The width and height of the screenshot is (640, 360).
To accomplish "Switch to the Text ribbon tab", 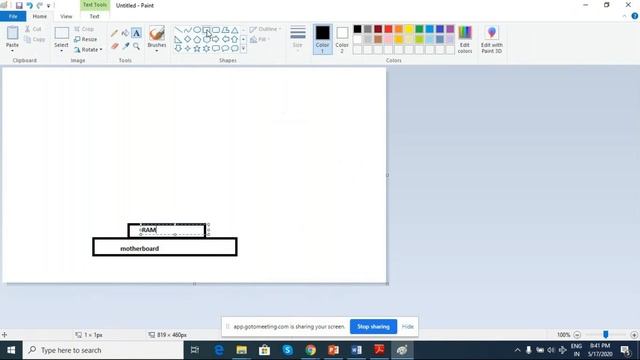I will (94, 16).
